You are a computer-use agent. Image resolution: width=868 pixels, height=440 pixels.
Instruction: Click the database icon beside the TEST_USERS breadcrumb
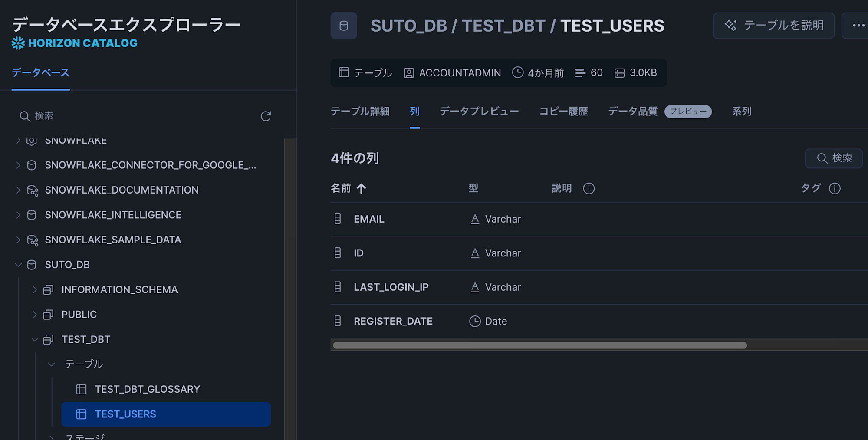pos(344,26)
